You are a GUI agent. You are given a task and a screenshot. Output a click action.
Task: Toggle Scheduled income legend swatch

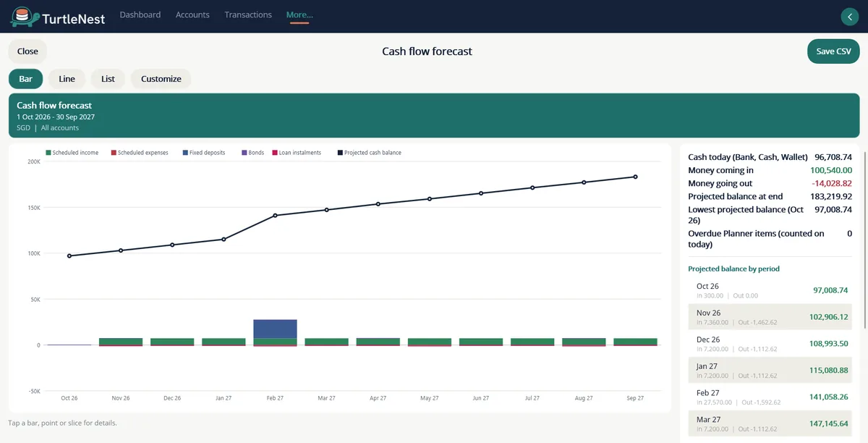48,153
